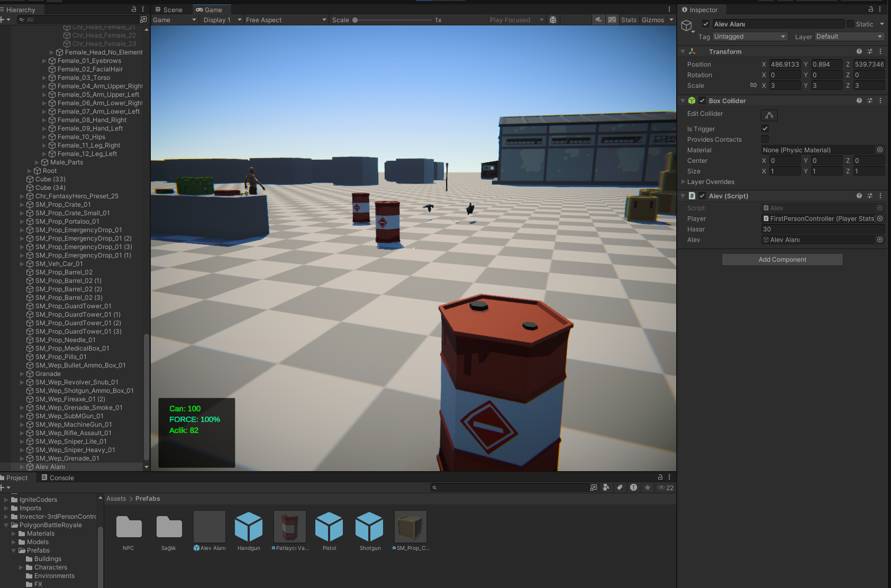Click the Add Component button
Image resolution: width=891 pixels, height=588 pixels.
click(782, 260)
